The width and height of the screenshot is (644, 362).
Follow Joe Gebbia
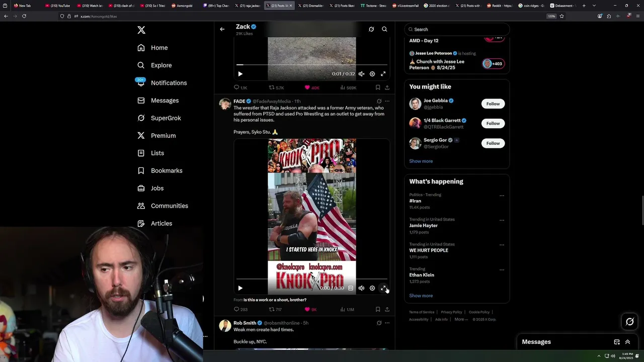[493, 104]
